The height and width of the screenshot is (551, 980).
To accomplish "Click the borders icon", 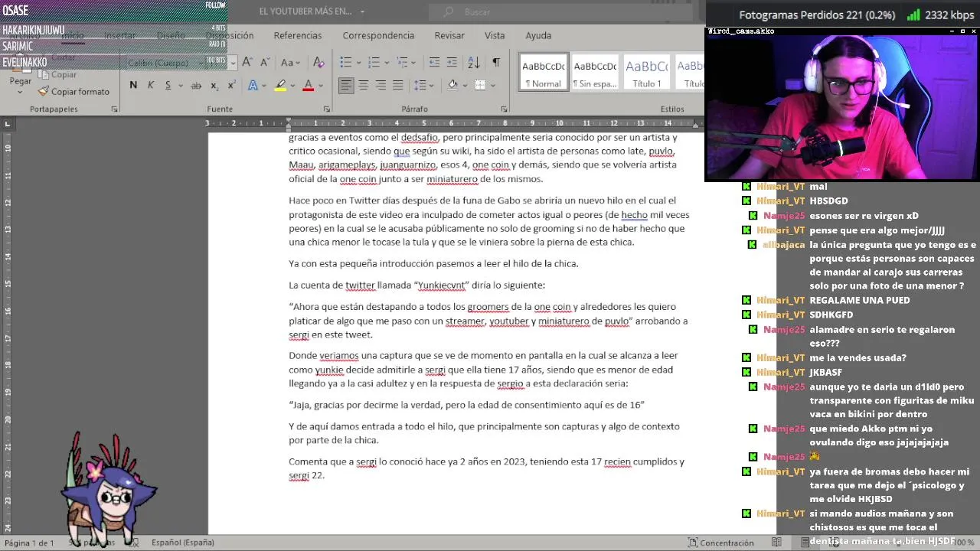I will click(x=480, y=85).
